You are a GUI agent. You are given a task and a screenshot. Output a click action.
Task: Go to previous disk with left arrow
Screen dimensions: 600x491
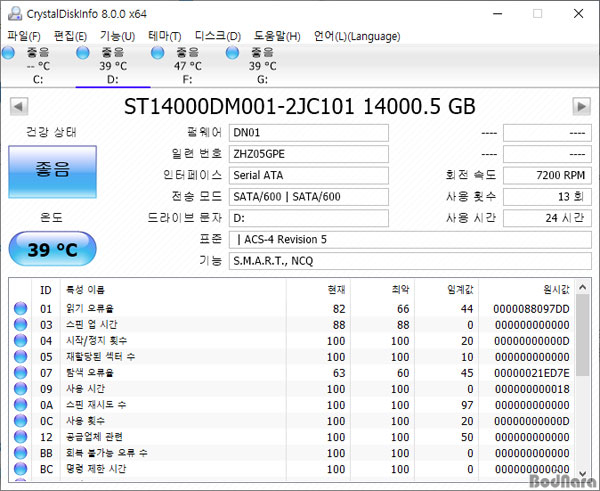point(19,106)
